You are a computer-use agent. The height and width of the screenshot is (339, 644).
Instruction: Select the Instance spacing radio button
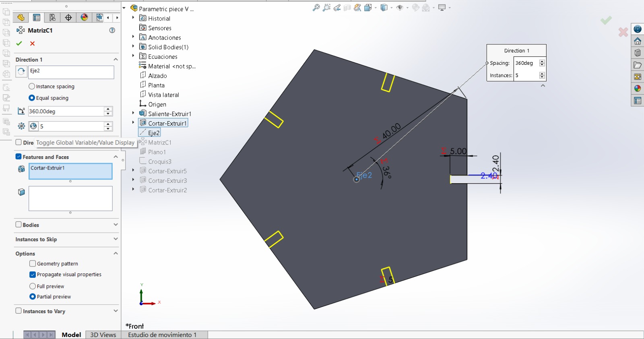(x=32, y=86)
